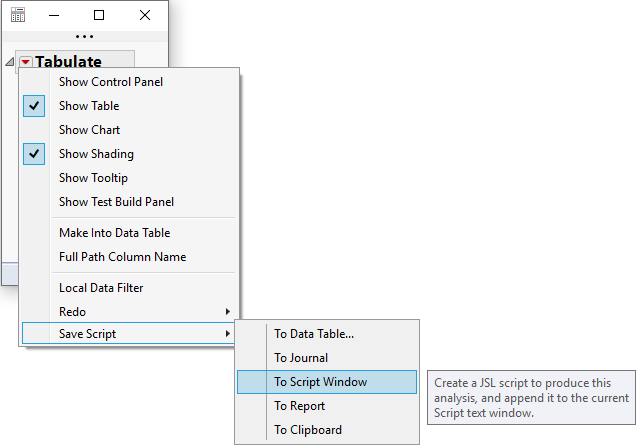Select Show Test Build Panel
The height and width of the screenshot is (448, 642).
pos(116,202)
